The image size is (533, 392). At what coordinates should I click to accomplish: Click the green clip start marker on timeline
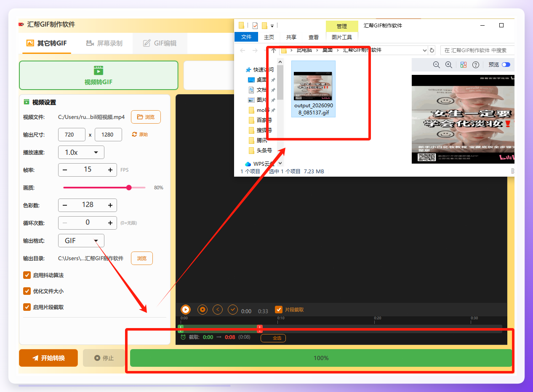click(x=181, y=328)
